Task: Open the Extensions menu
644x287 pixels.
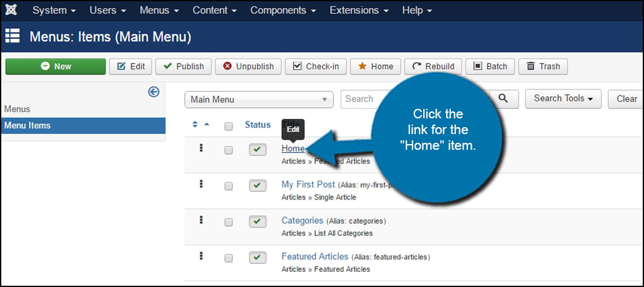Action: (359, 10)
